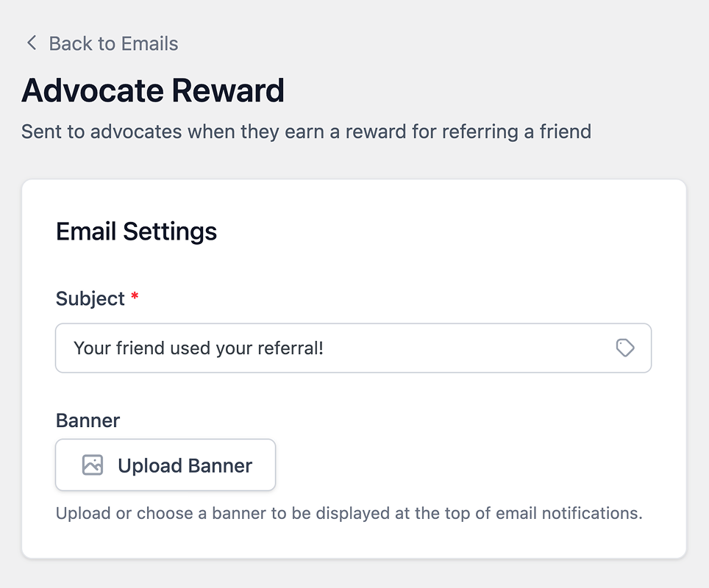This screenshot has height=588, width=709.
Task: Click the image icon on Upload Banner
Action: click(93, 465)
